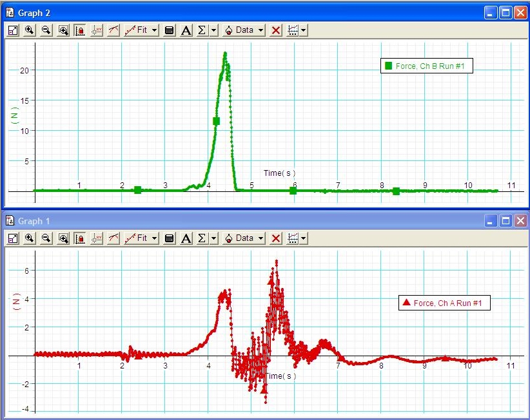
Task: Open Statistics dropdown arrow in Graph 2
Action: [213, 30]
